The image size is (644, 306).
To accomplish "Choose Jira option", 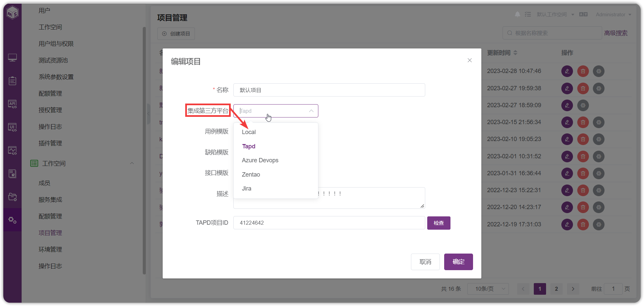I will click(276, 189).
